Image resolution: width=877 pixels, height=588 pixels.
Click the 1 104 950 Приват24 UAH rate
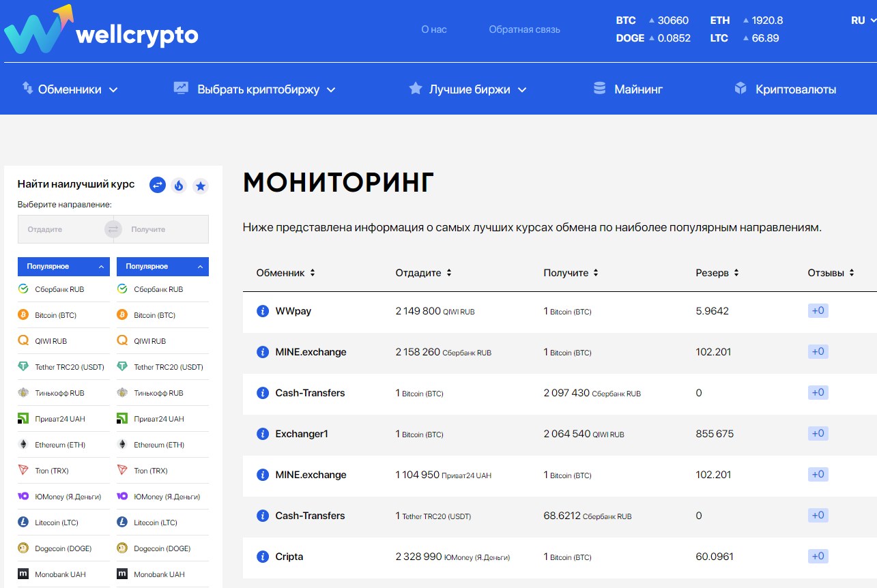coord(443,475)
